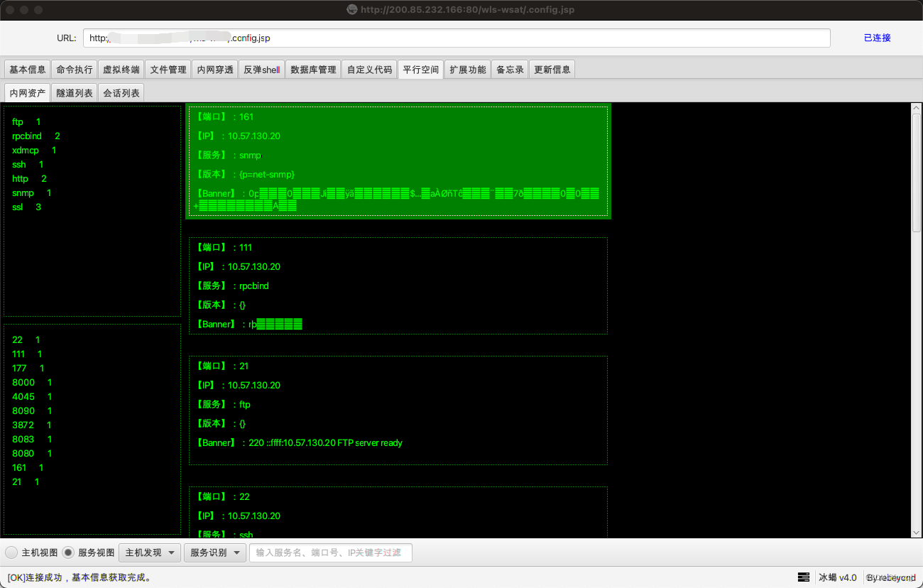Switch to the 数据库管理 tab

[312, 69]
